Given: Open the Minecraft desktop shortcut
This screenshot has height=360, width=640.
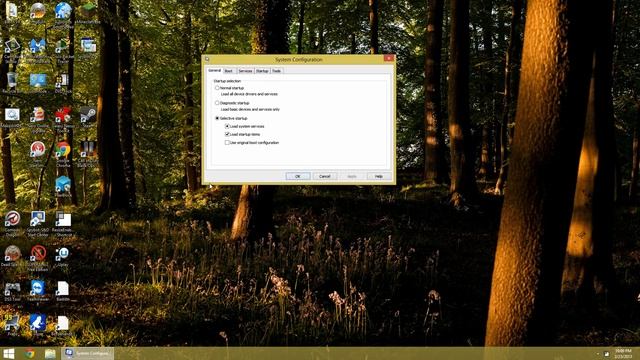Looking at the screenshot, I should click(88, 13).
